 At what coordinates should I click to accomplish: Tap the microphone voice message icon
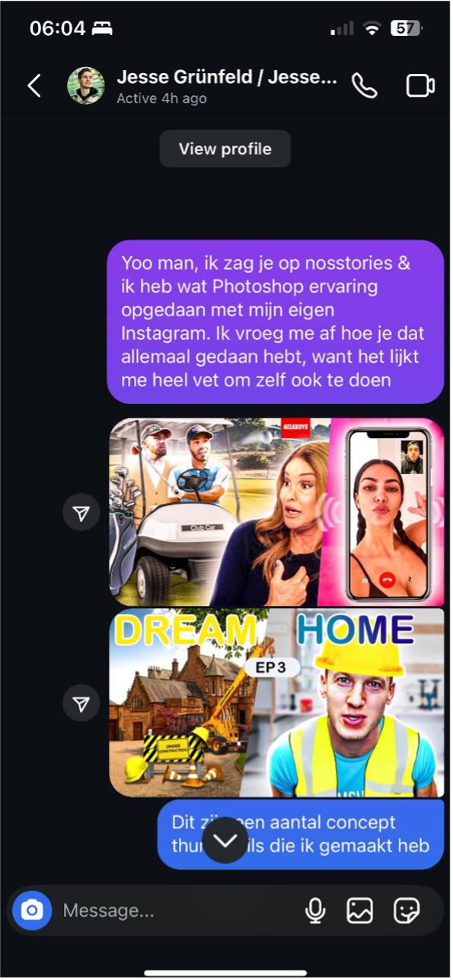(x=314, y=910)
